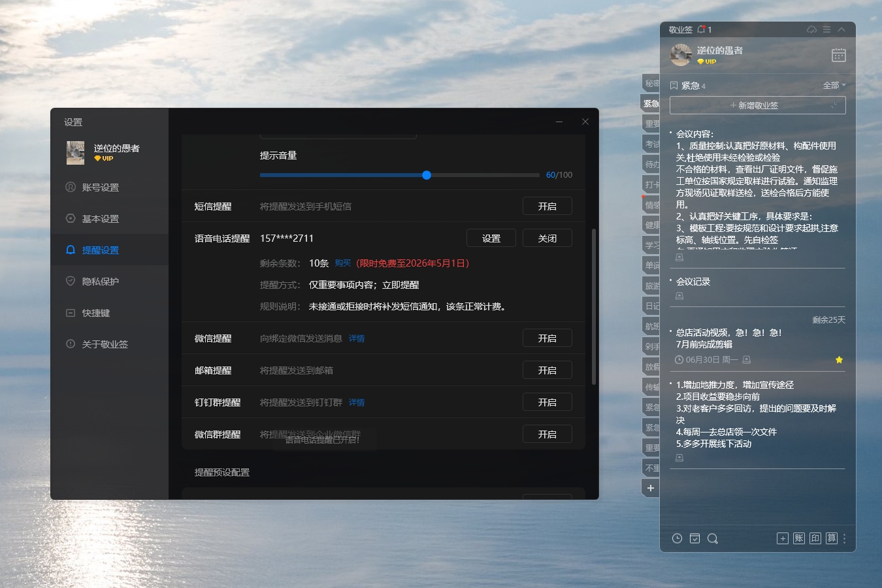
Task: Click the clock icon beside 06月30日 周一
Action: [x=679, y=360]
